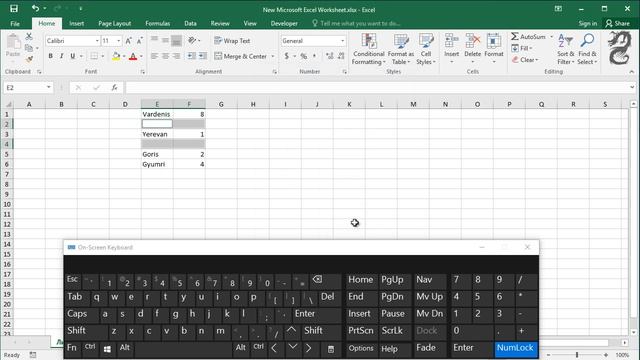Click the Save icon in title bar

14,9
